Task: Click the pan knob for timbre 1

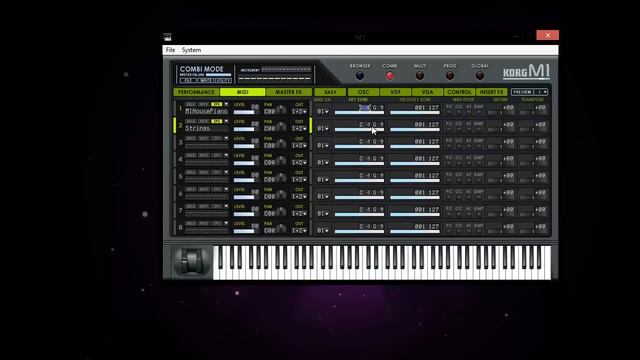Action: (281, 110)
